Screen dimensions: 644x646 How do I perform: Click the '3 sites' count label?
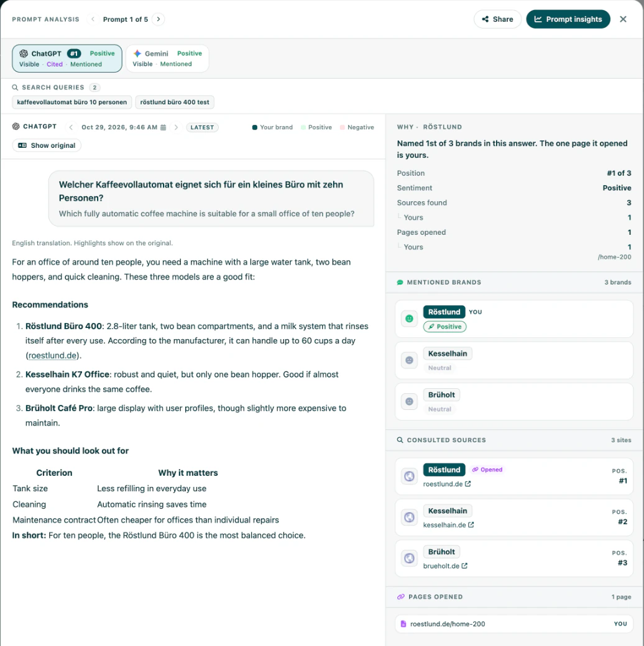pyautogui.click(x=621, y=440)
